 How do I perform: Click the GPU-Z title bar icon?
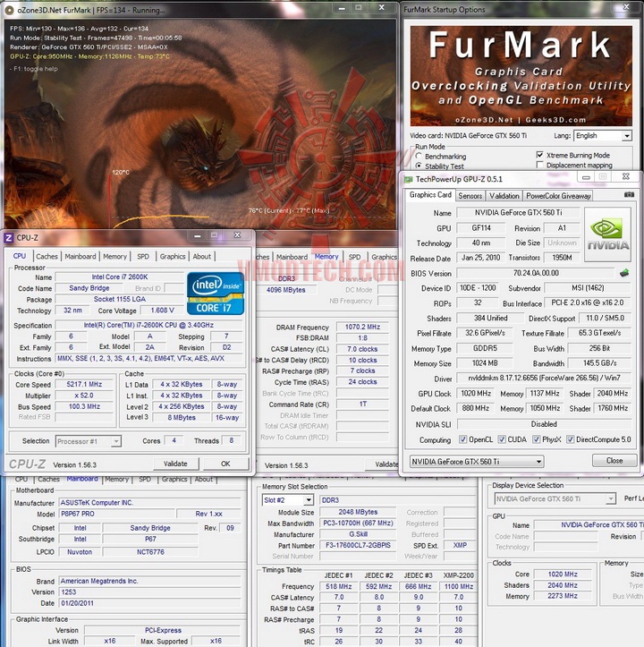(x=409, y=179)
